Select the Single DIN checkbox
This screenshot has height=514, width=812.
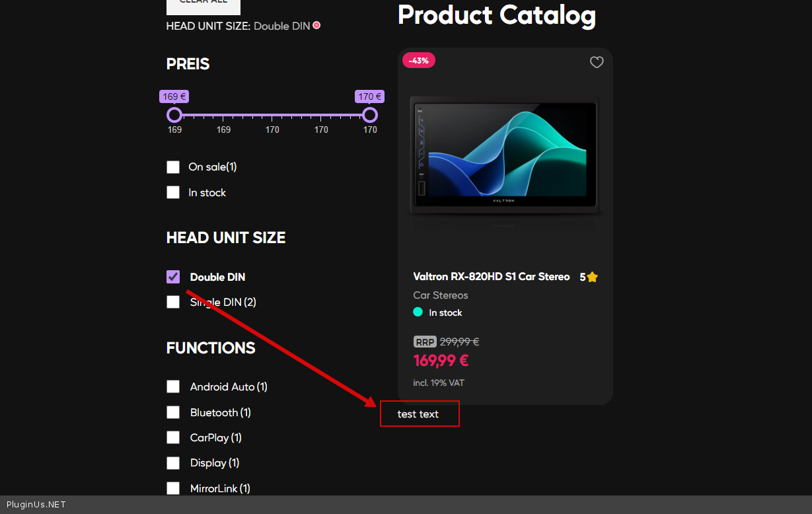tap(173, 302)
